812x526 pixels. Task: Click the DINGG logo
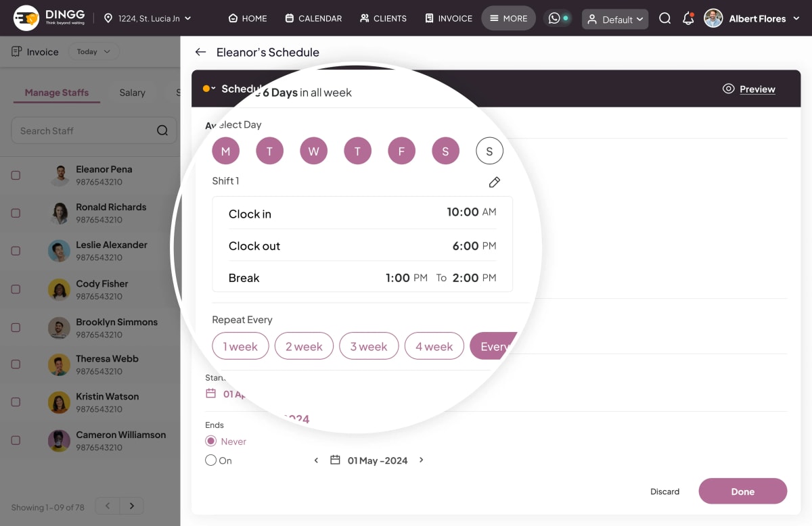point(52,18)
